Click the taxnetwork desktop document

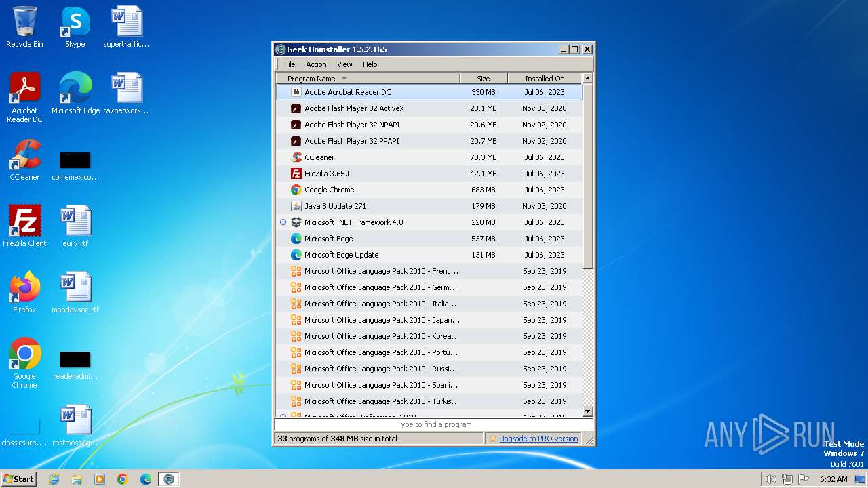[x=126, y=94]
